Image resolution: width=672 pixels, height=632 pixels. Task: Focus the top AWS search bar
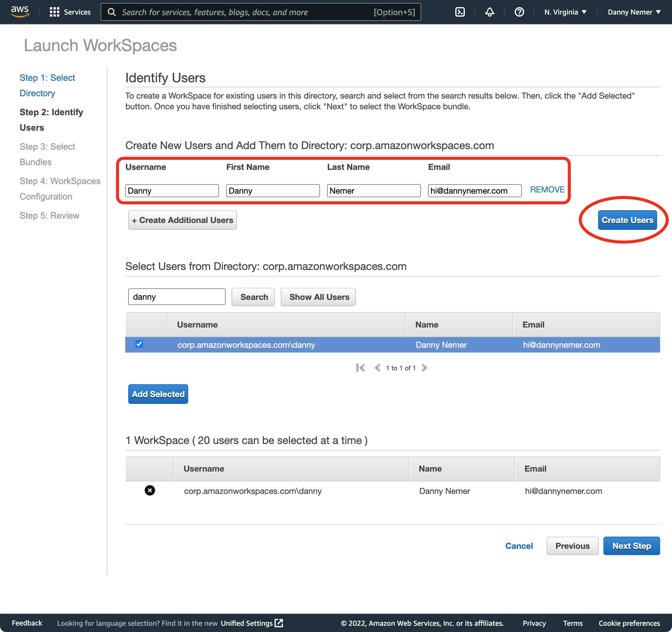tap(261, 12)
